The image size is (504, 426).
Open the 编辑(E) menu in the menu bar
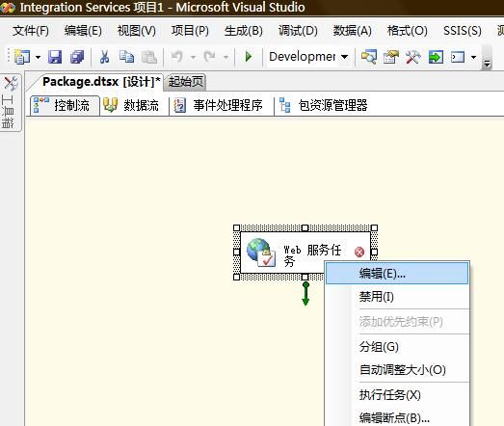(83, 31)
